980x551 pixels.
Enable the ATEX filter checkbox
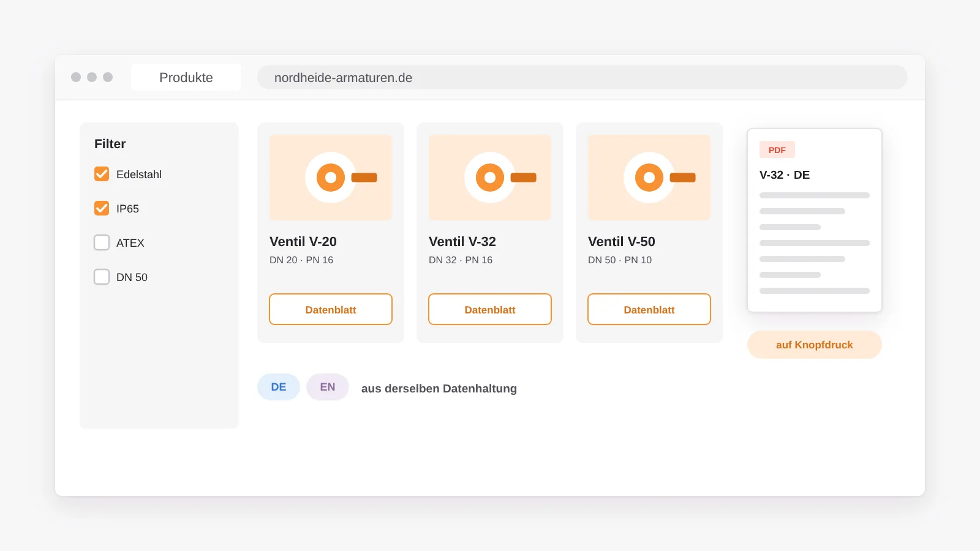[102, 242]
